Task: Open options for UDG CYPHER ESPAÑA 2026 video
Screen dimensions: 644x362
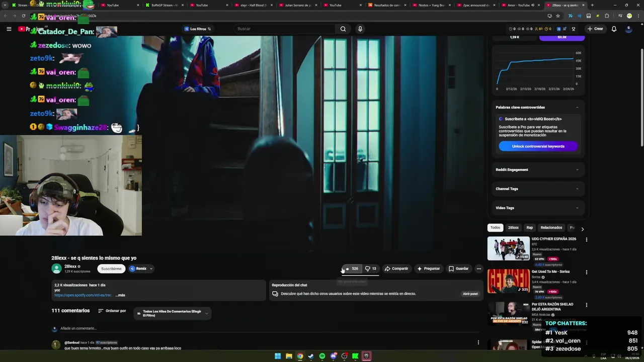Action: [586, 240]
